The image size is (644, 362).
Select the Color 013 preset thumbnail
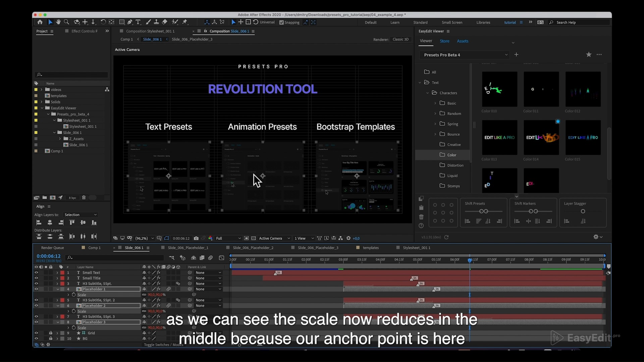[x=499, y=137]
